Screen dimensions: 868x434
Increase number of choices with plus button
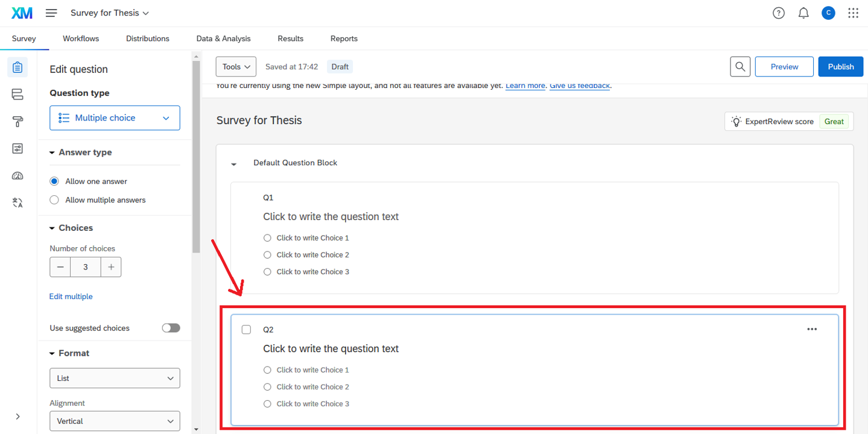coord(111,267)
